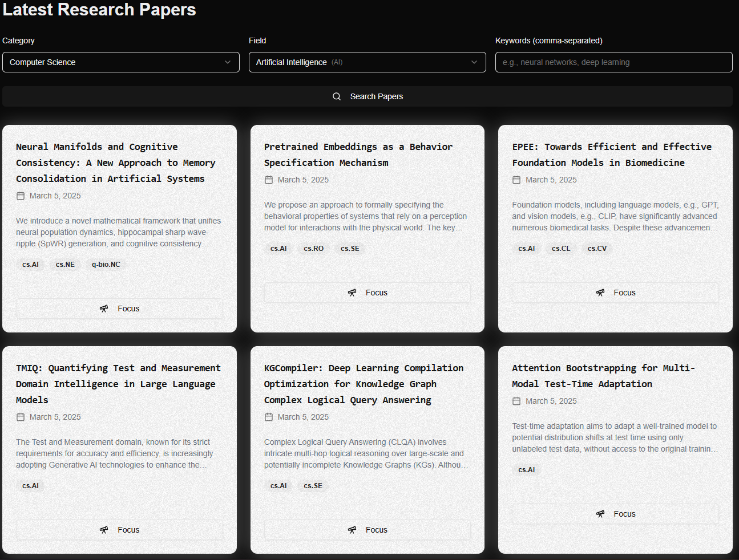Expand the Category selector chevron
This screenshot has width=739, height=560.
229,62
